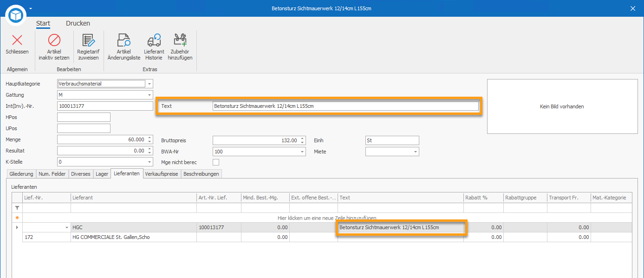Switch to the Start ribbon tab

coord(43,23)
